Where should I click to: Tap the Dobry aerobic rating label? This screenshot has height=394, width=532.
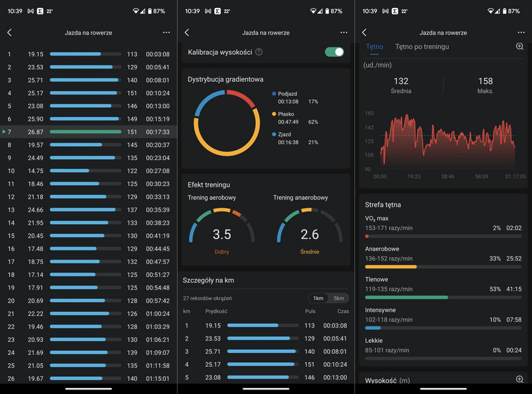coord(221,252)
